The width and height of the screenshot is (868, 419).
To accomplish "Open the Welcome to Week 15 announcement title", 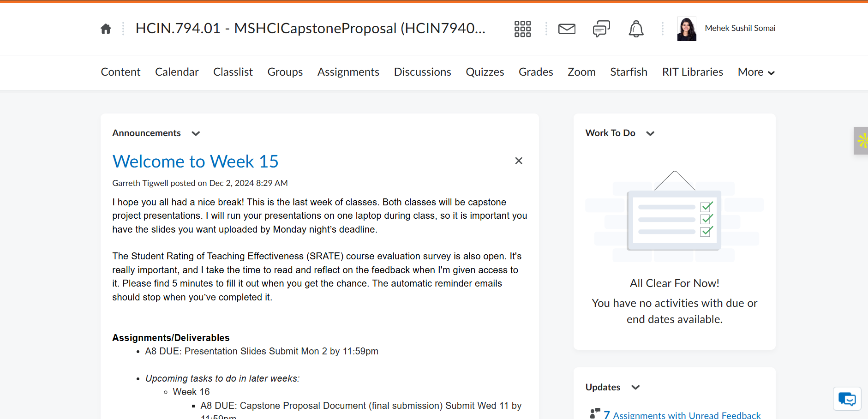I will pyautogui.click(x=195, y=162).
